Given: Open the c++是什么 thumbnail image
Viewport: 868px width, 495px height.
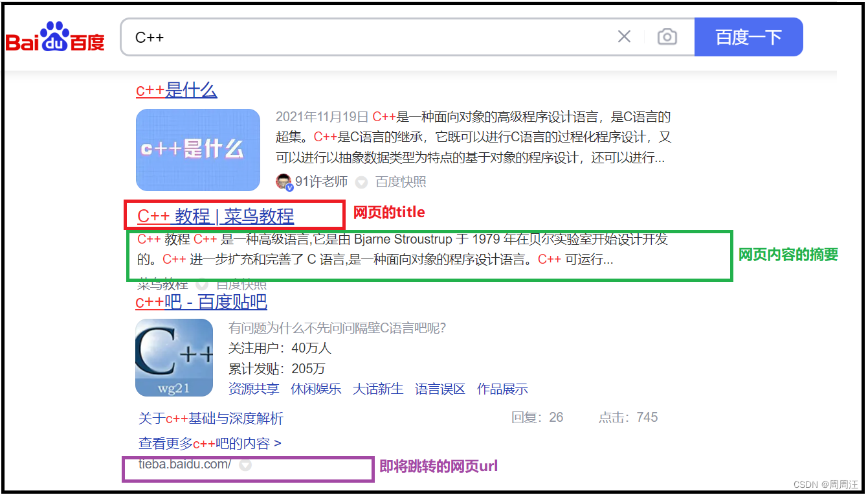Looking at the screenshot, I should click(198, 150).
